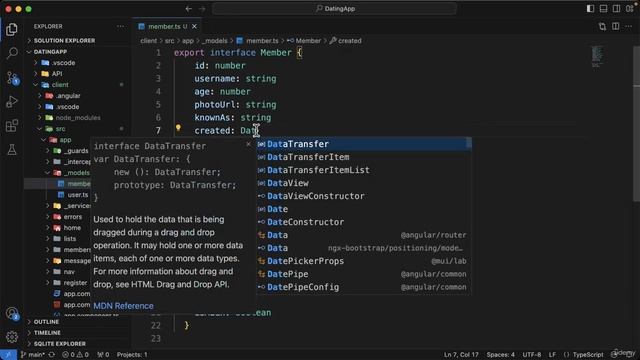Open the Search view in activity bar
The image size is (640, 360).
coord(12,53)
